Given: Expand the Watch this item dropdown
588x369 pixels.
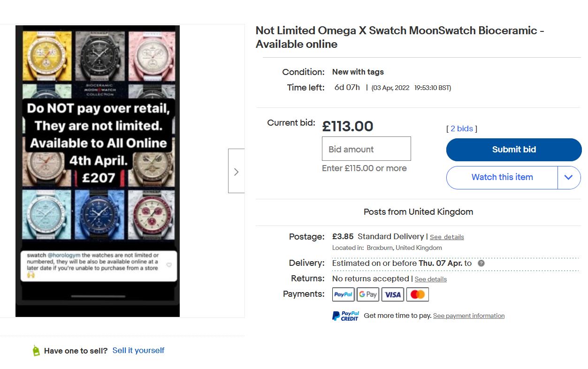Looking at the screenshot, I should point(569,177).
